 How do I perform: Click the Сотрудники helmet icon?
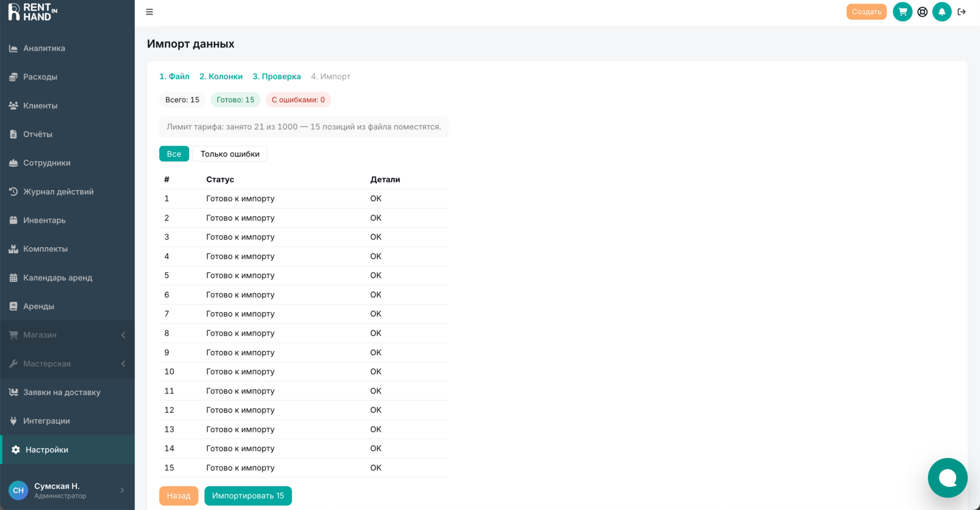pyautogui.click(x=13, y=163)
